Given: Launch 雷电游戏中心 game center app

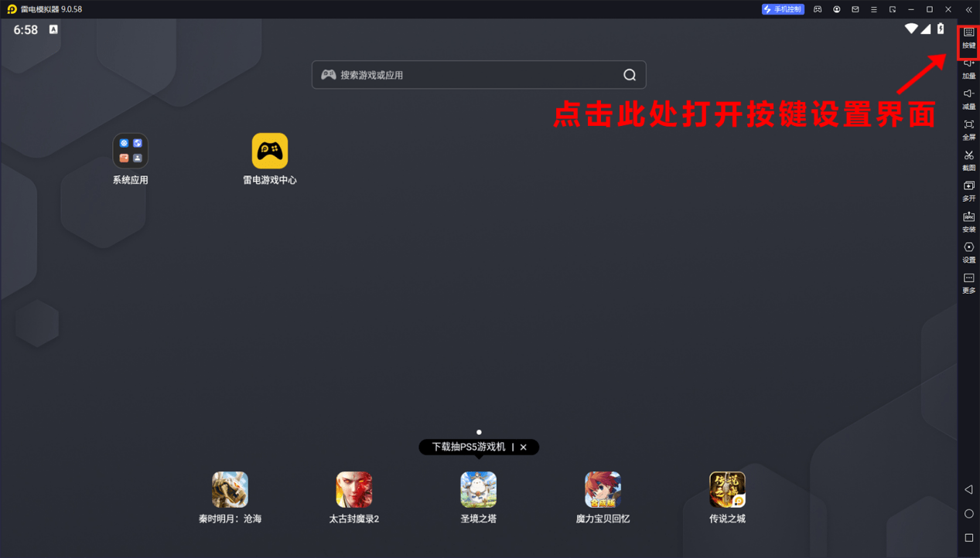Looking at the screenshot, I should click(269, 151).
